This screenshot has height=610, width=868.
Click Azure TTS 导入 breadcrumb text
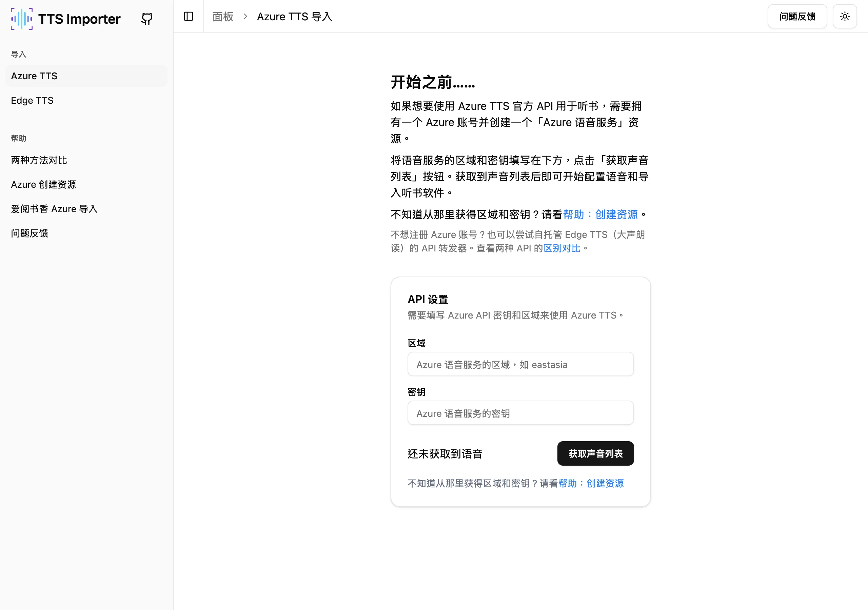(x=295, y=17)
